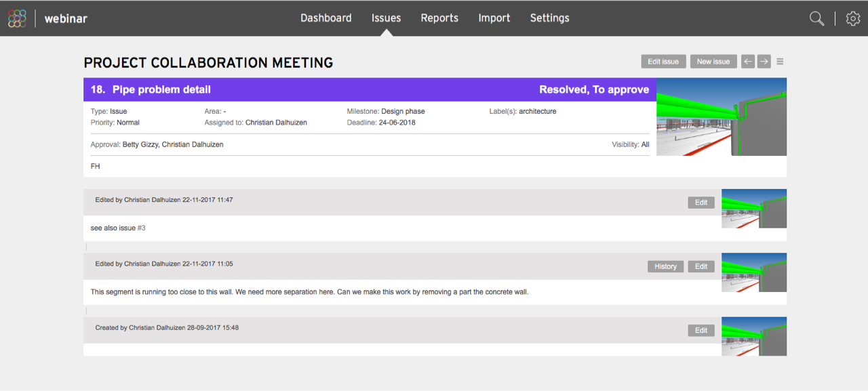The width and height of the screenshot is (868, 391).
Task: Open thumbnail beside 'see also issue' comment
Action: (754, 208)
